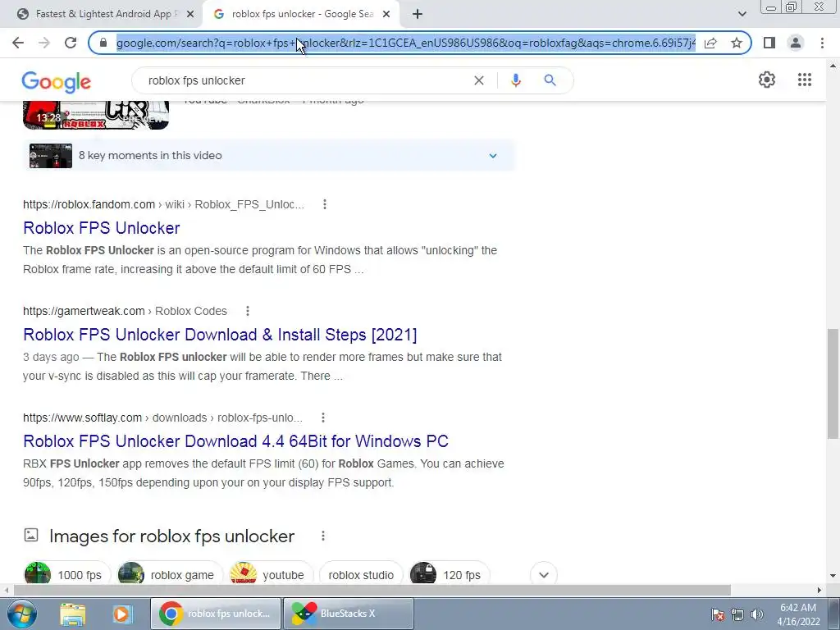Click into the Google search input field
Image resolution: width=840 pixels, height=630 pixels.
click(x=305, y=80)
